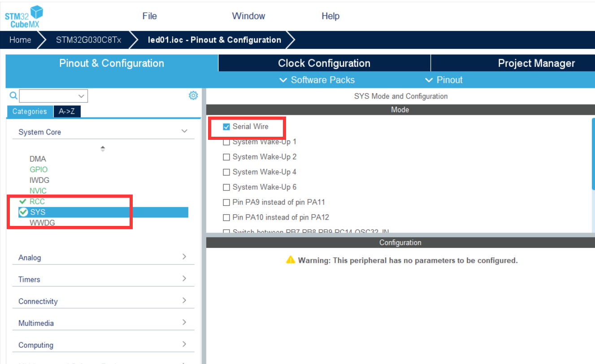Enable System Wake-Up 1 checkbox
595x364 pixels.
coord(226,142)
